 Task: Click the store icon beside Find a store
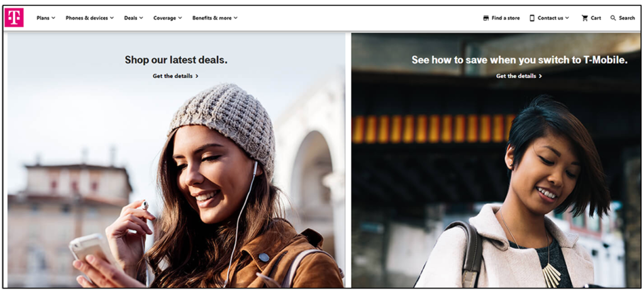click(486, 18)
